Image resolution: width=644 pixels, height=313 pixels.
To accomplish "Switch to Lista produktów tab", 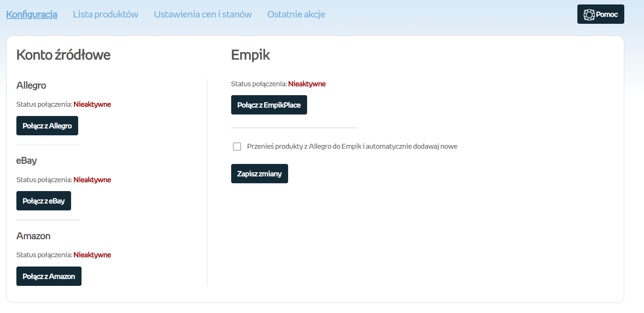I will click(105, 14).
